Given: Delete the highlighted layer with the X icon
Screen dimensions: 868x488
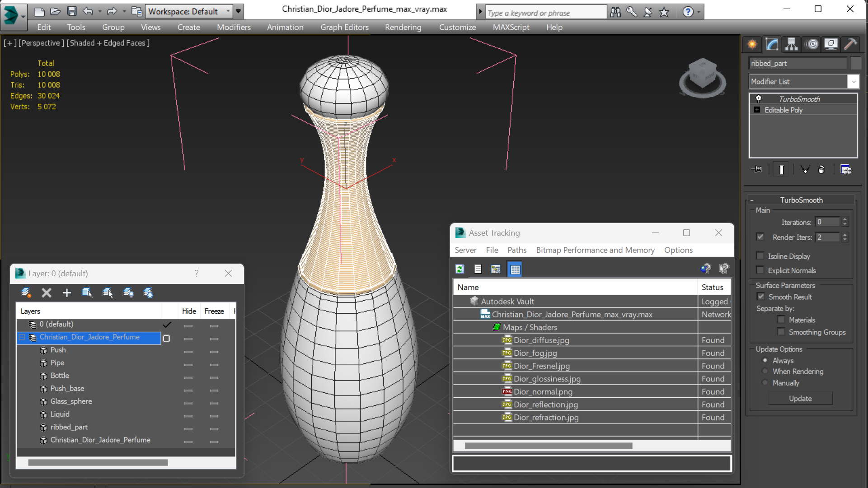Looking at the screenshot, I should [x=47, y=293].
